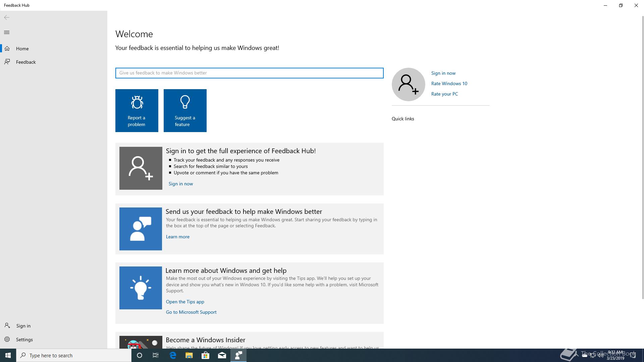The image size is (644, 362).
Task: Click the vertical scrollbar on the right
Action: (643, 158)
